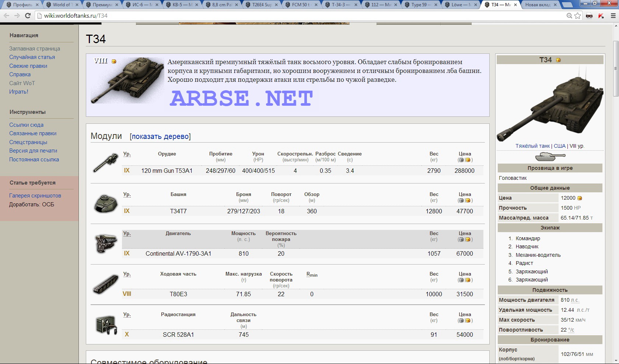
Task: Click the gun price value 288000
Action: (465, 171)
